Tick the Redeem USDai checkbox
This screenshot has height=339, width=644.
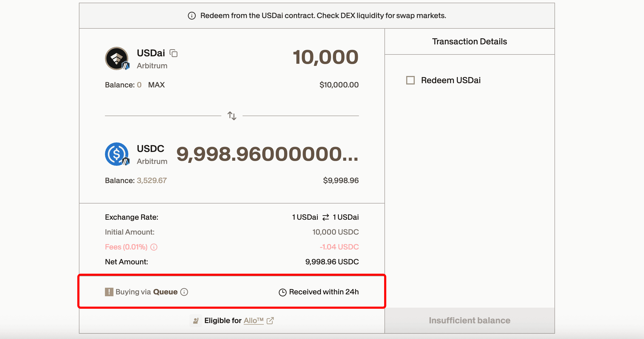click(410, 80)
